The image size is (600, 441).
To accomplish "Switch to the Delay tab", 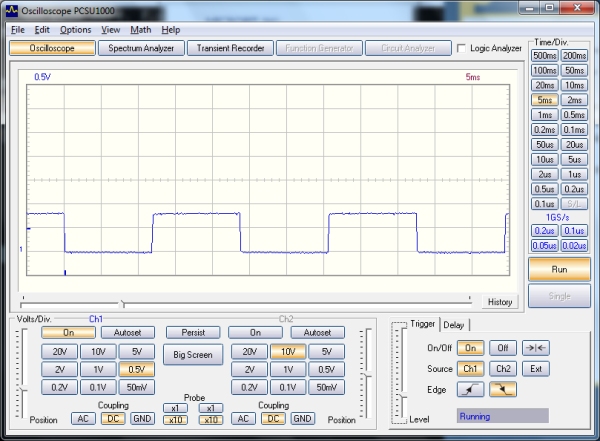I will [453, 324].
